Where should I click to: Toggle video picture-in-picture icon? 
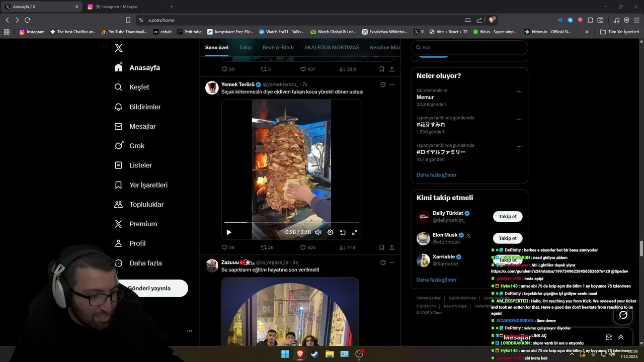coord(343,232)
